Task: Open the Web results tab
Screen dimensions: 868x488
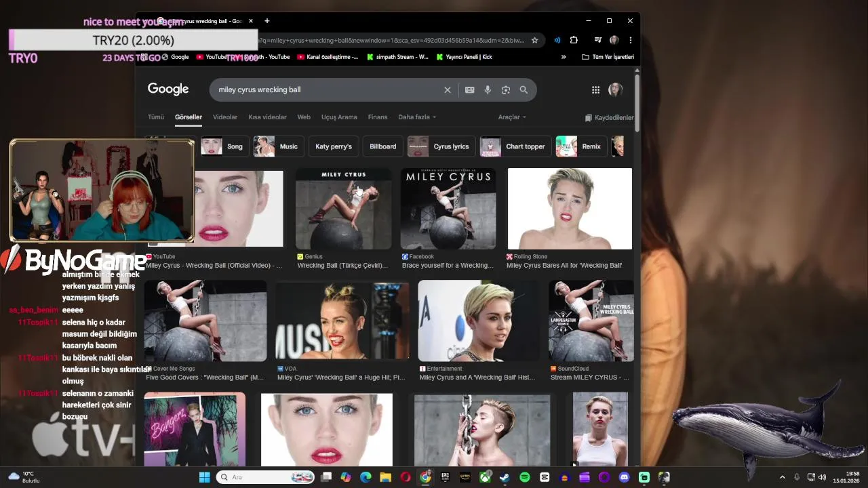Action: [304, 117]
